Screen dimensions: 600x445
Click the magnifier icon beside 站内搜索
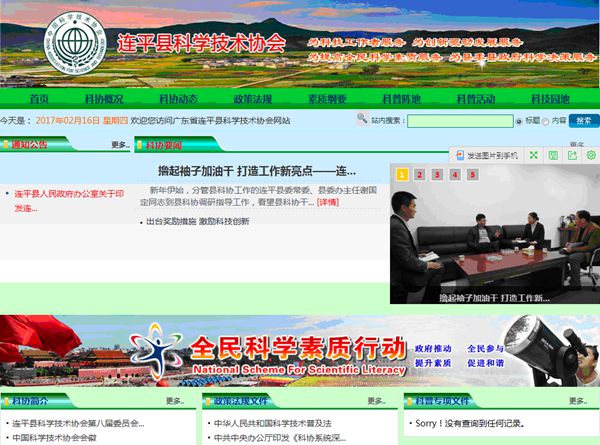point(361,121)
